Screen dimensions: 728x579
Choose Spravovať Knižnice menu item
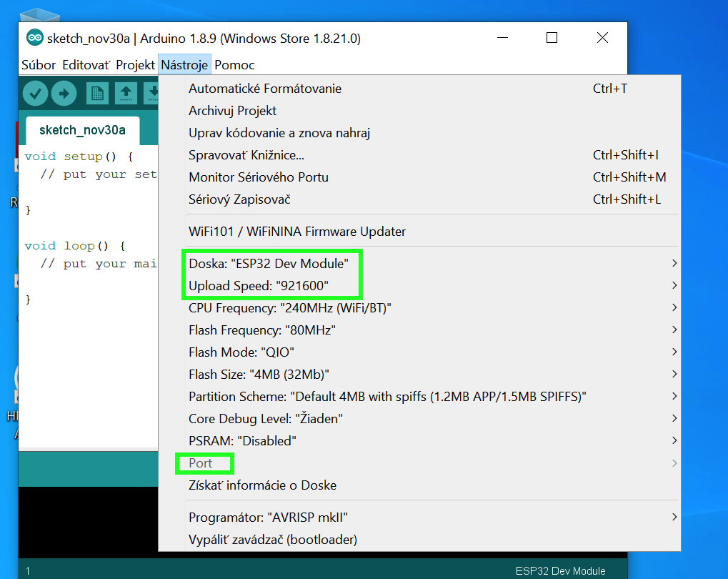[x=246, y=155]
